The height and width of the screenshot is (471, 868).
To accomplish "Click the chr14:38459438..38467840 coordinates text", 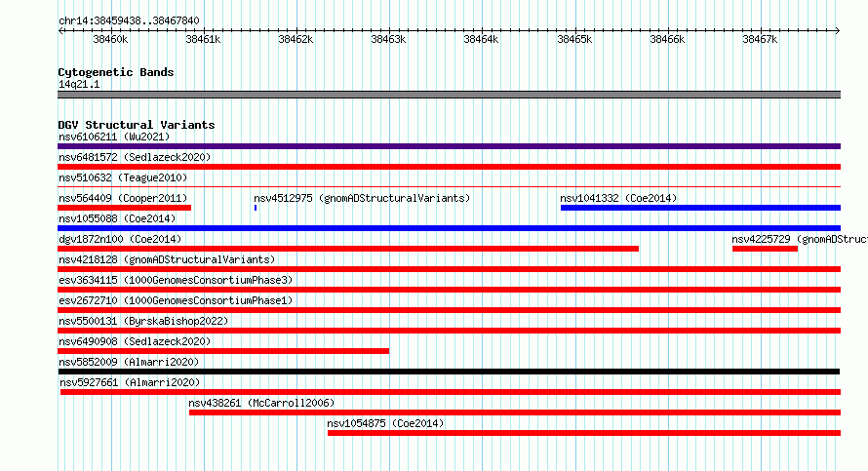I will [129, 20].
